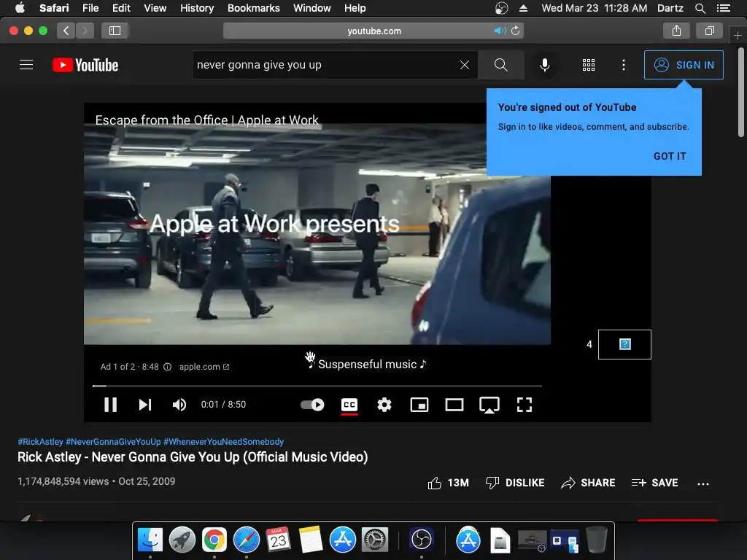This screenshot has width=747, height=560.
Task: Open Finder from the dock
Action: pyautogui.click(x=150, y=540)
